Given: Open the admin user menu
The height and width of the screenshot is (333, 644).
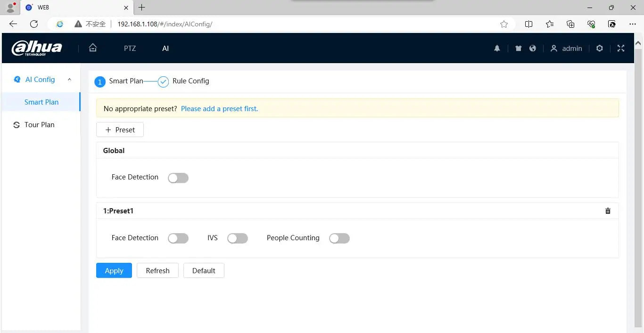Looking at the screenshot, I should 566,49.
